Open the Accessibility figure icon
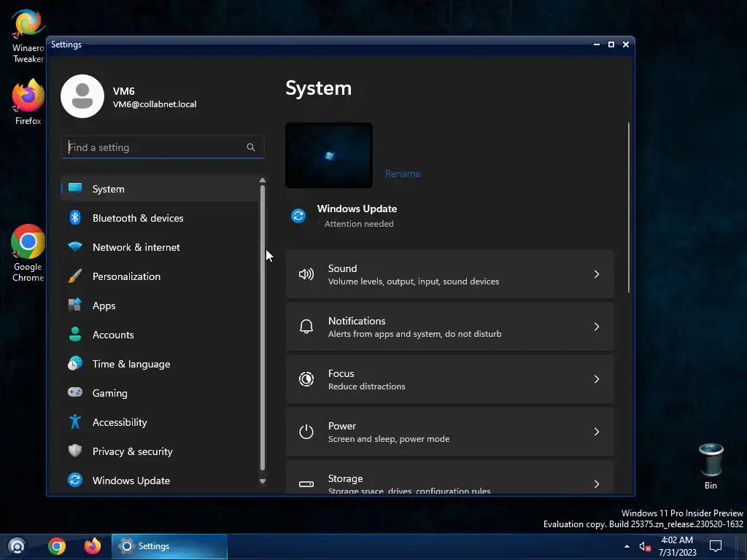Image resolution: width=747 pixels, height=560 pixels. tap(75, 421)
